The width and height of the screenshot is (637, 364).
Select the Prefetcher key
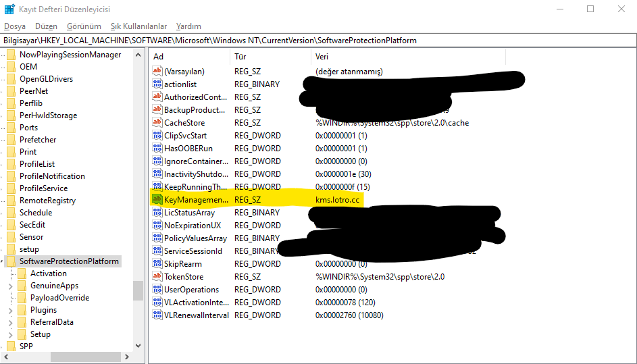coord(38,139)
